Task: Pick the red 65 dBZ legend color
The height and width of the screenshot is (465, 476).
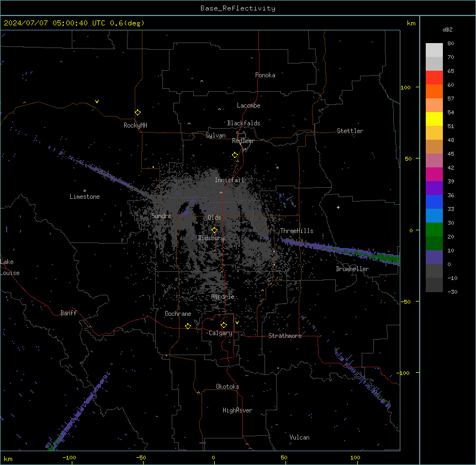Action: 434,78
